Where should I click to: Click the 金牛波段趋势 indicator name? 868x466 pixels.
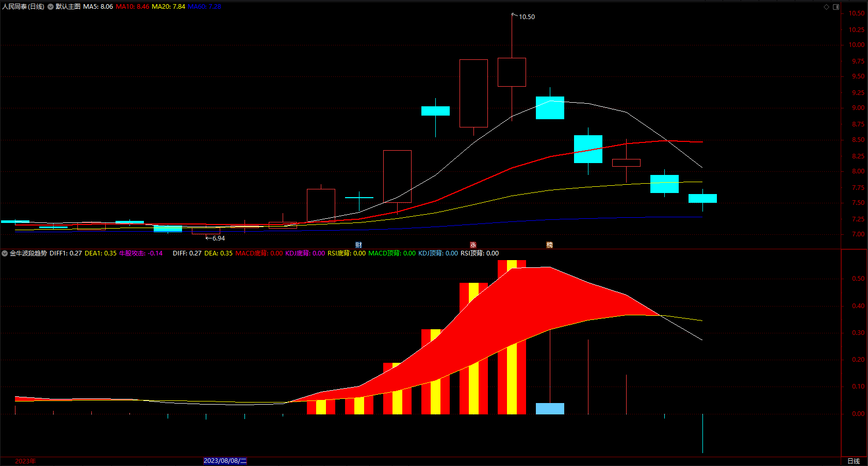pos(28,253)
